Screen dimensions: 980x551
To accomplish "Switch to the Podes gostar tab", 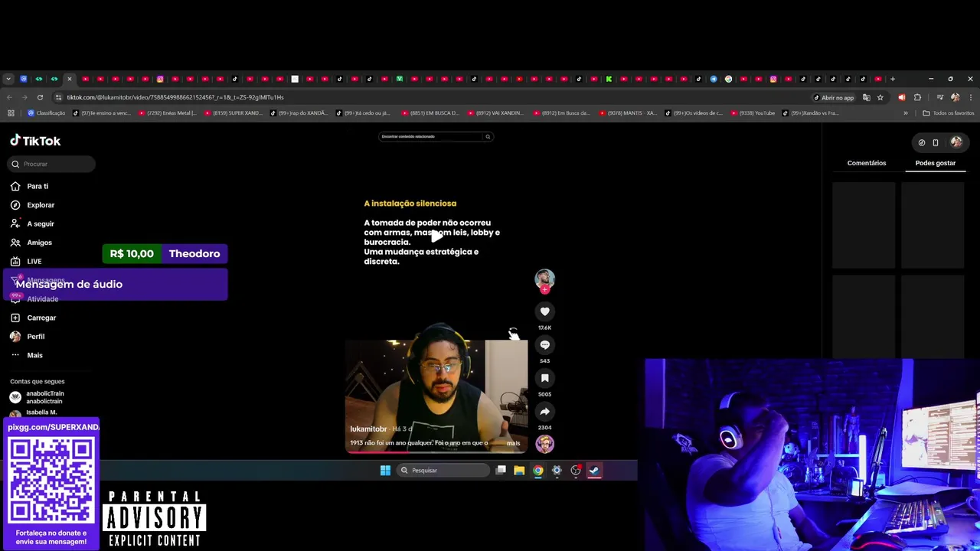I will click(x=936, y=163).
